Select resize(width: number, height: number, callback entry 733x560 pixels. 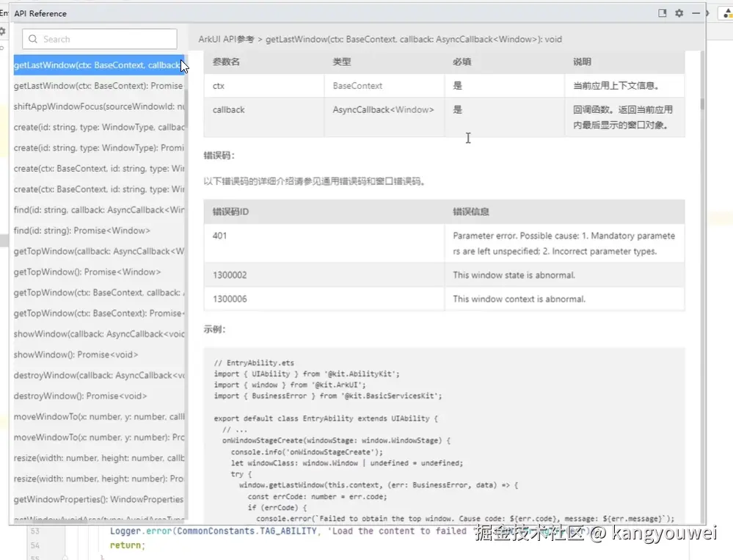[x=98, y=458]
